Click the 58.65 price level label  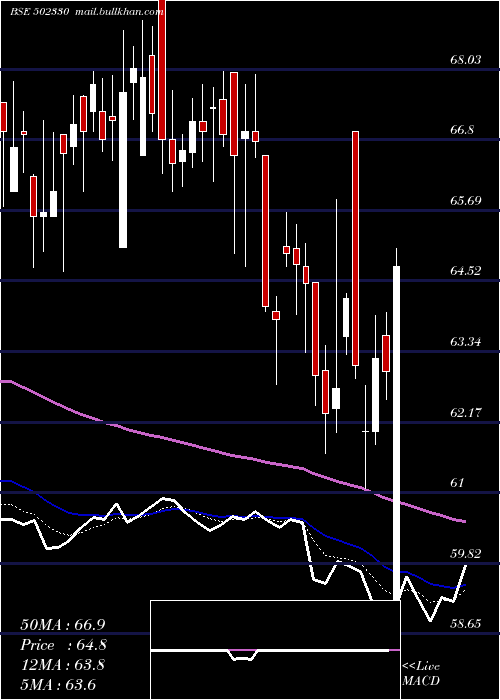[466, 624]
